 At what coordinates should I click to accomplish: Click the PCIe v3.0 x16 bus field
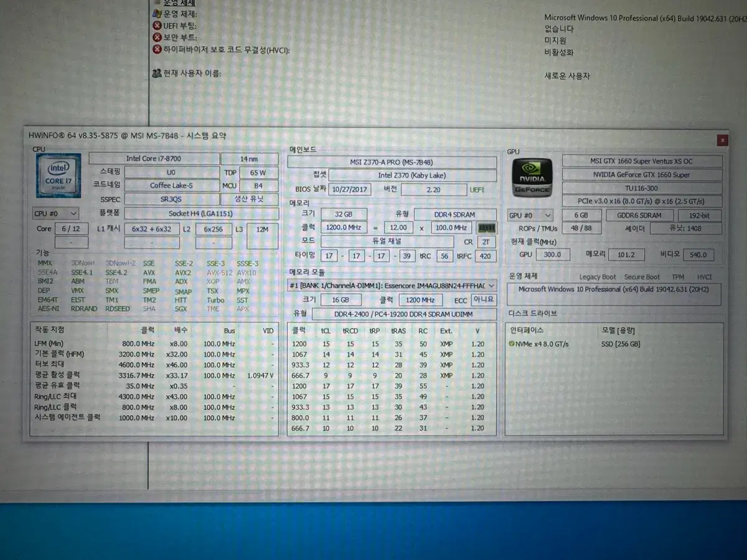[642, 202]
